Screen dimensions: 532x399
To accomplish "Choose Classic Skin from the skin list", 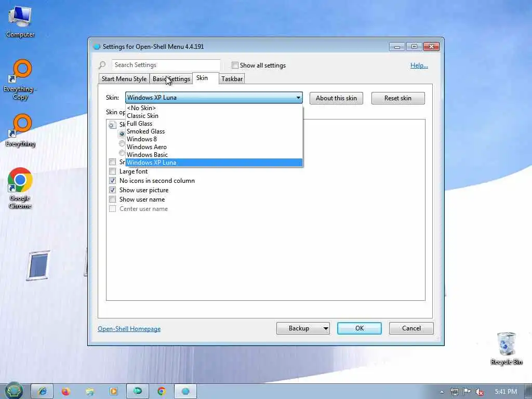I will click(214, 116).
